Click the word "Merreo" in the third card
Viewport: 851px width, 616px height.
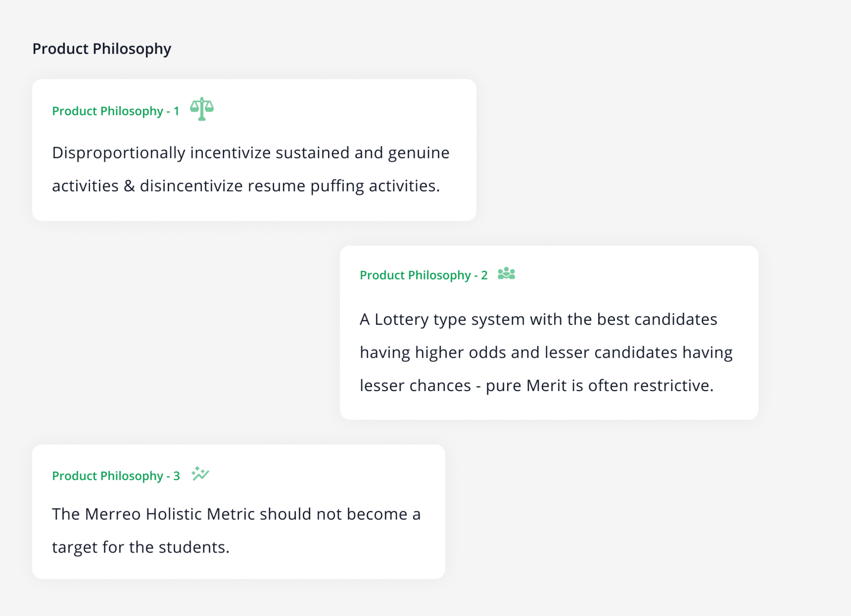113,514
